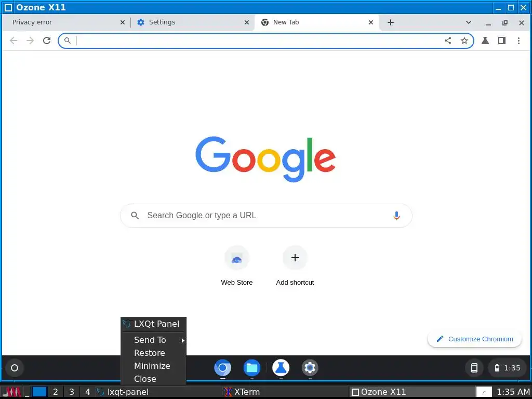Switch to the Settings tab
The image size is (532, 399).
coord(193,22)
